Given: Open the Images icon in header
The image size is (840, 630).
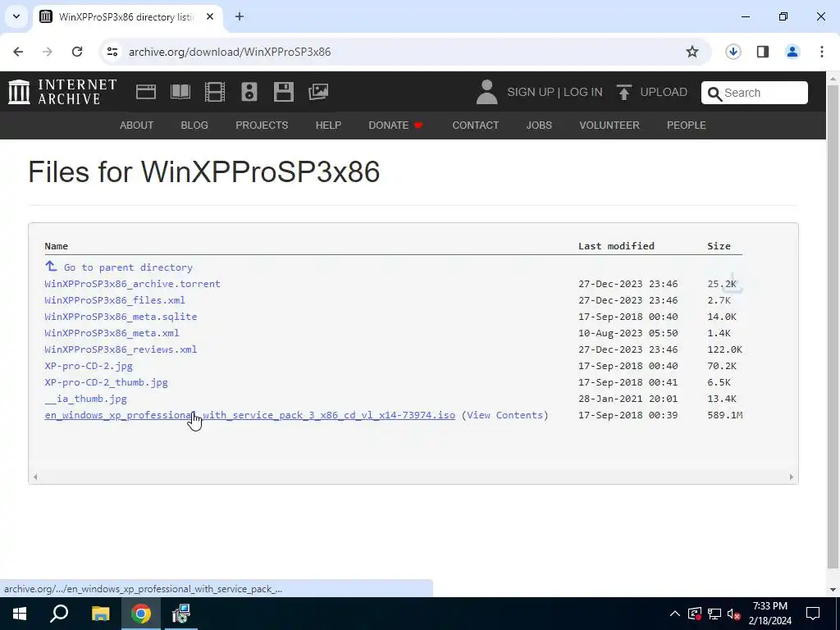Looking at the screenshot, I should (318, 92).
